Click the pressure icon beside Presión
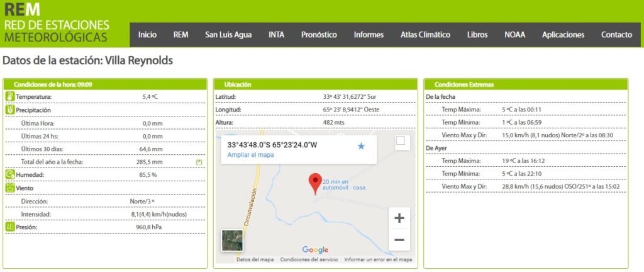The height and width of the screenshot is (272, 644). click(x=10, y=227)
